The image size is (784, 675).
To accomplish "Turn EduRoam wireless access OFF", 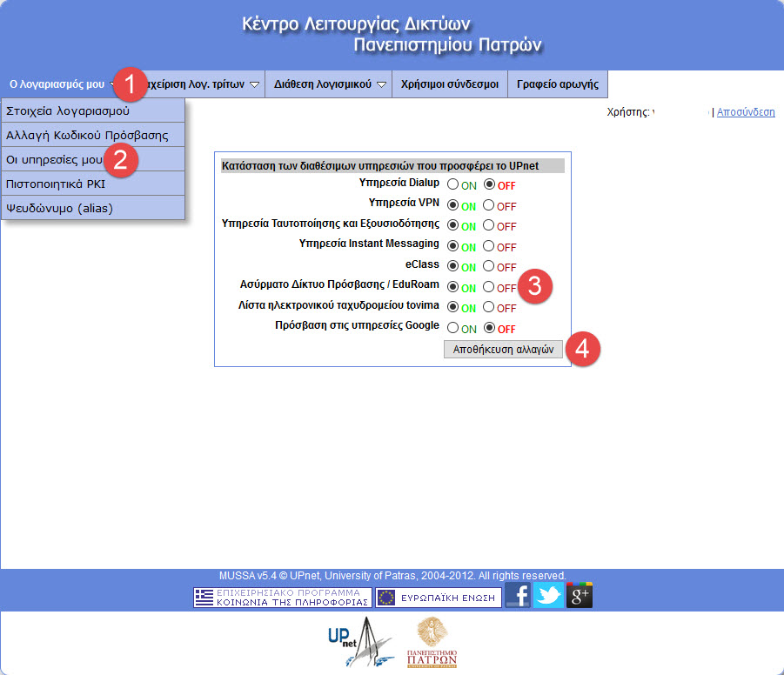I will point(488,288).
